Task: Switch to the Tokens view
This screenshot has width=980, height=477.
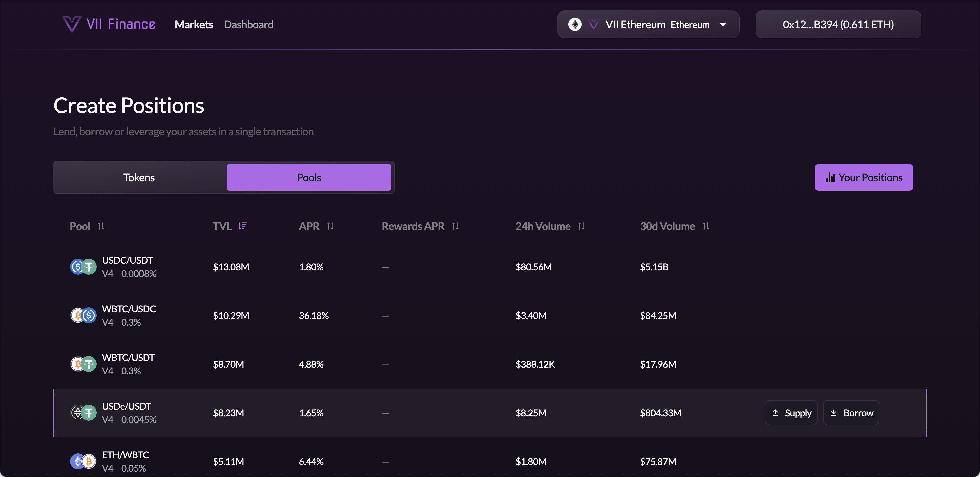Action: pyautogui.click(x=139, y=177)
